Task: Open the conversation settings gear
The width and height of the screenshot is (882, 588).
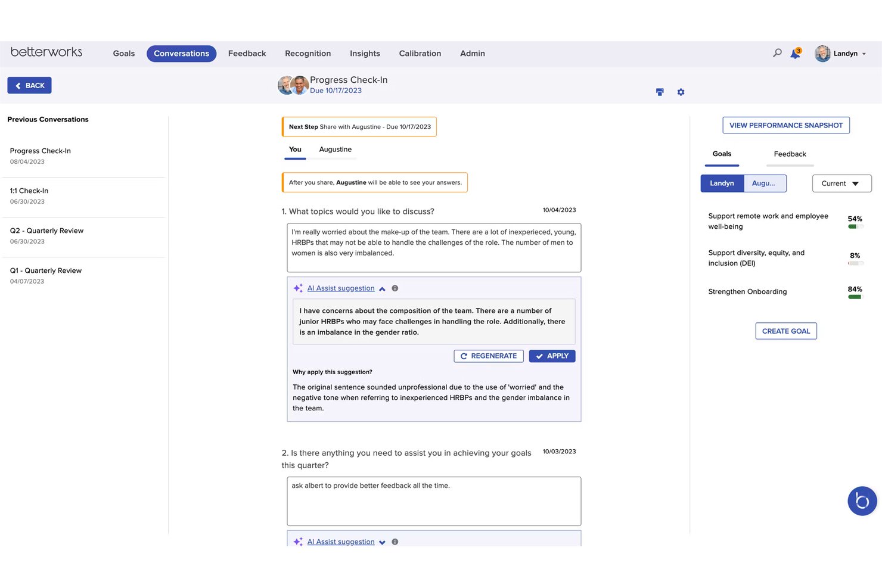Action: point(681,92)
